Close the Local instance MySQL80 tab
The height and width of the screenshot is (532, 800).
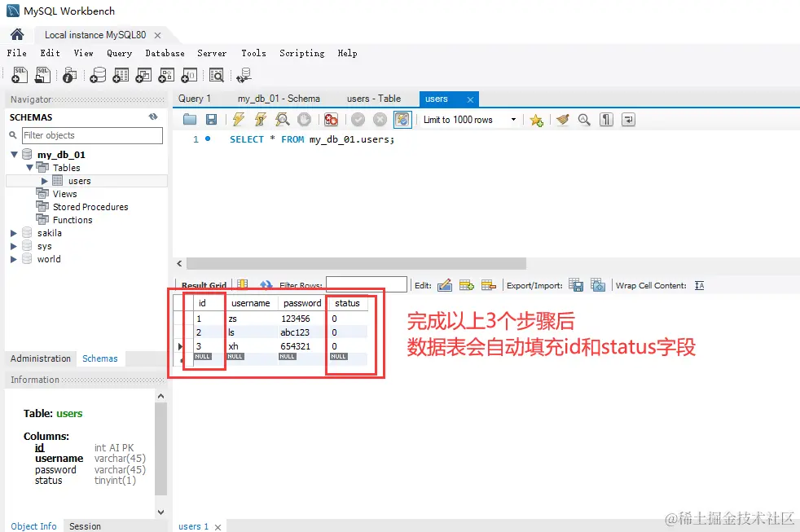(x=158, y=35)
